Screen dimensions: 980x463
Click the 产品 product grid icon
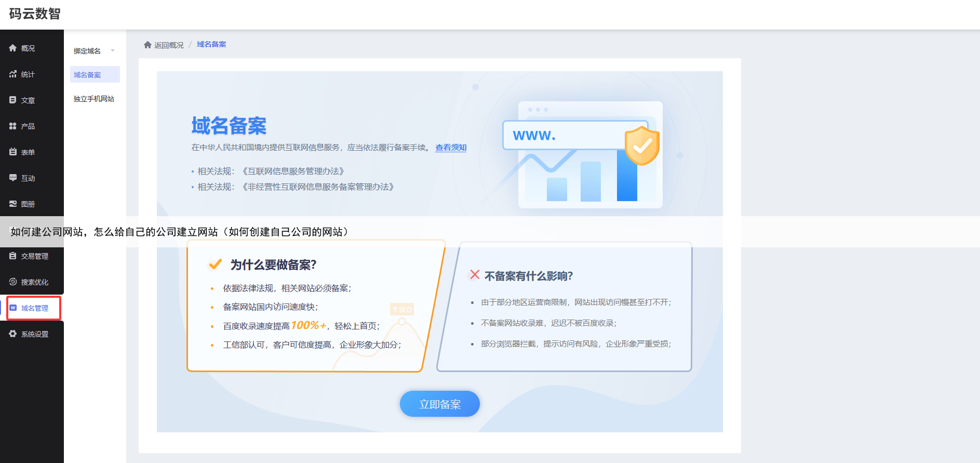tap(13, 126)
